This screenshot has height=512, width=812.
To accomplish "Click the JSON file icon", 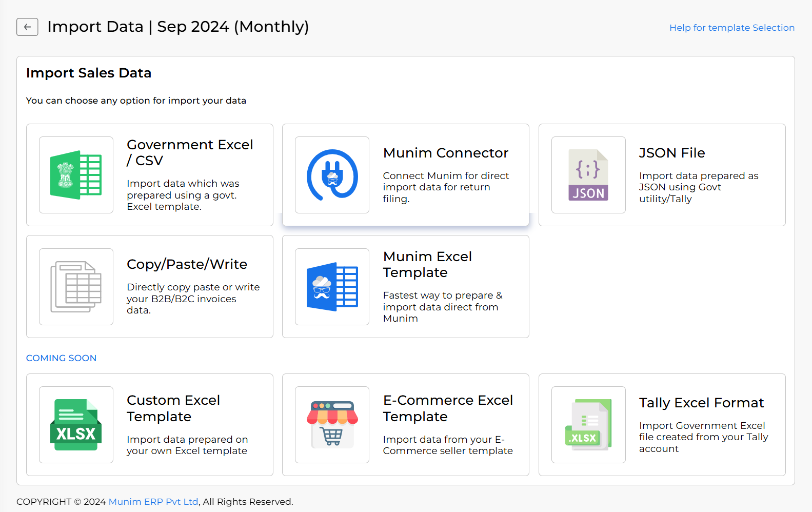I will pyautogui.click(x=588, y=175).
